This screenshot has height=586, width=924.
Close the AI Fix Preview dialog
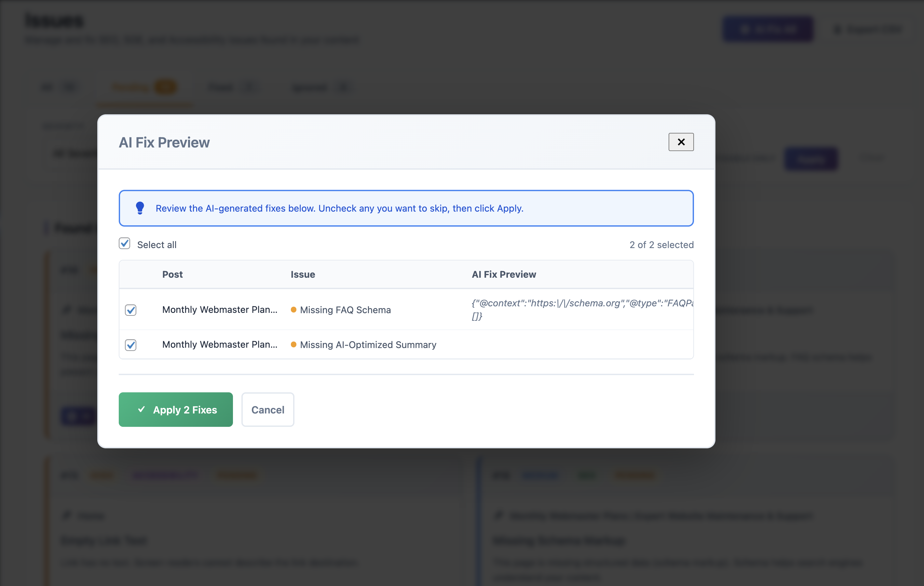click(681, 142)
